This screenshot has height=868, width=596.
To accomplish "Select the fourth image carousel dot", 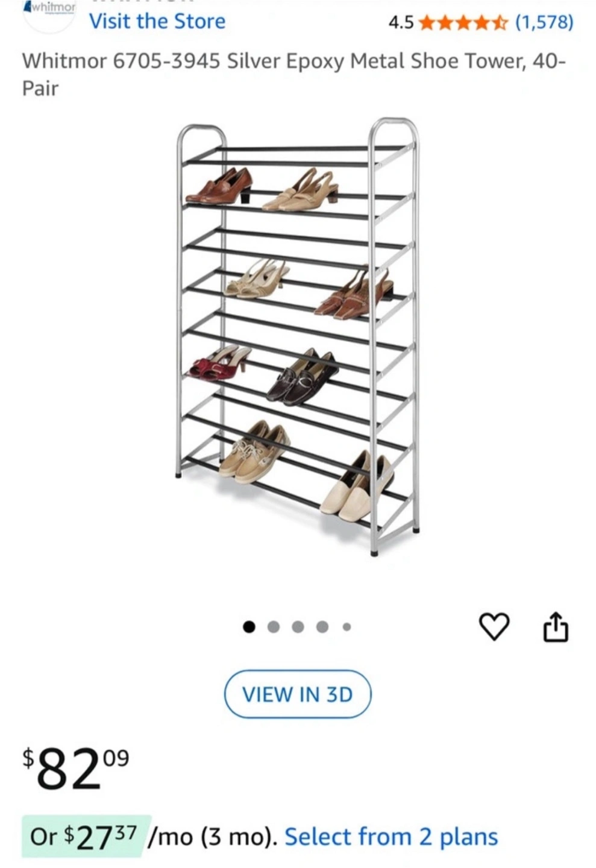I will tap(322, 627).
